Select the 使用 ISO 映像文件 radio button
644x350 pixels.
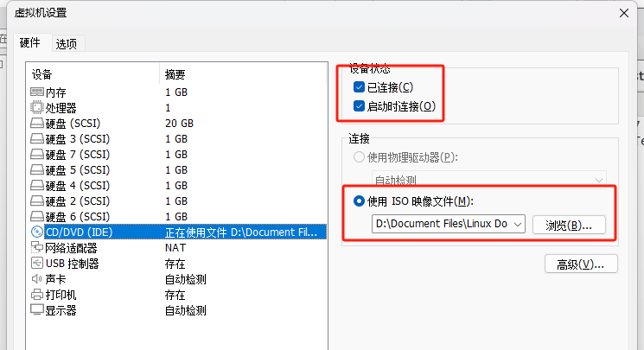point(359,201)
